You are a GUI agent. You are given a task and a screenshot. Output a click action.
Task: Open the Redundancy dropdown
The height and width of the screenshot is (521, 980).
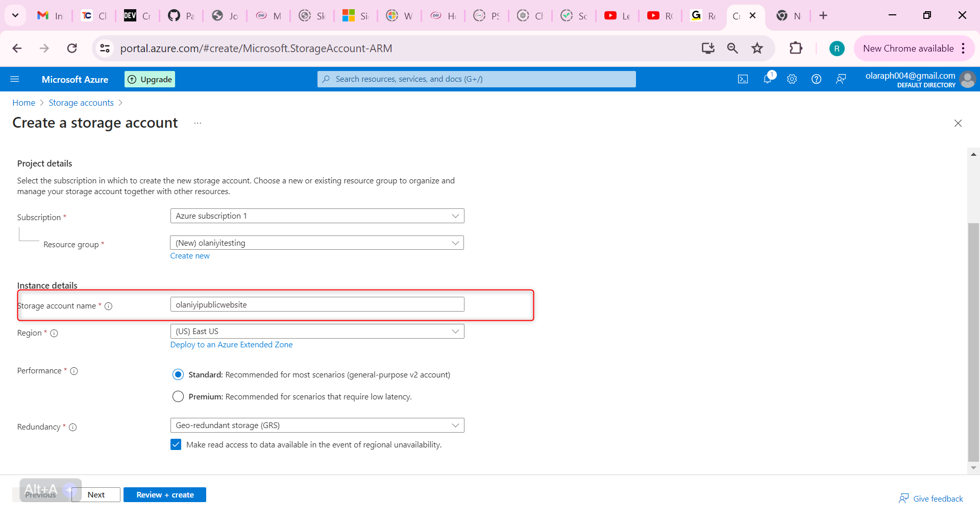[x=317, y=425]
